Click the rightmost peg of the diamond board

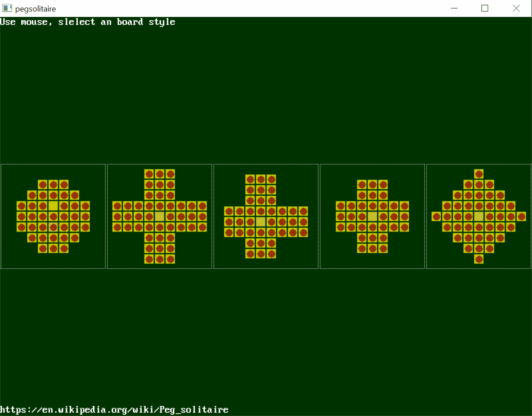(521, 216)
